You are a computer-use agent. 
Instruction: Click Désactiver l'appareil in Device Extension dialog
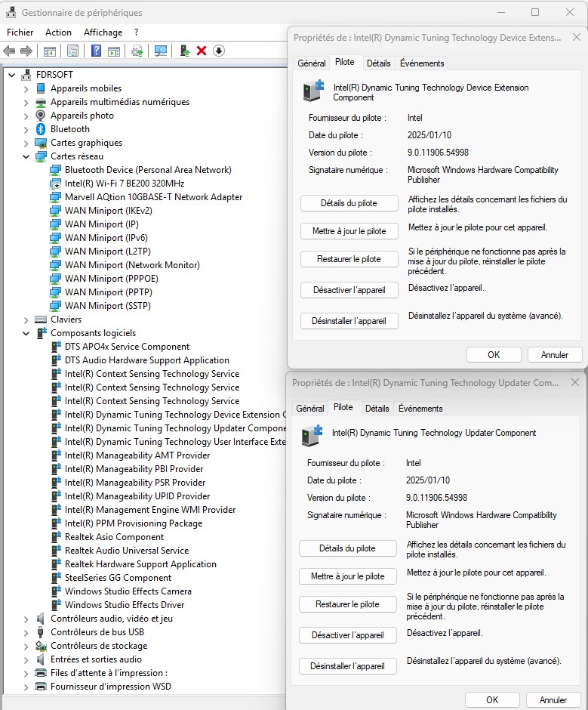coord(349,290)
